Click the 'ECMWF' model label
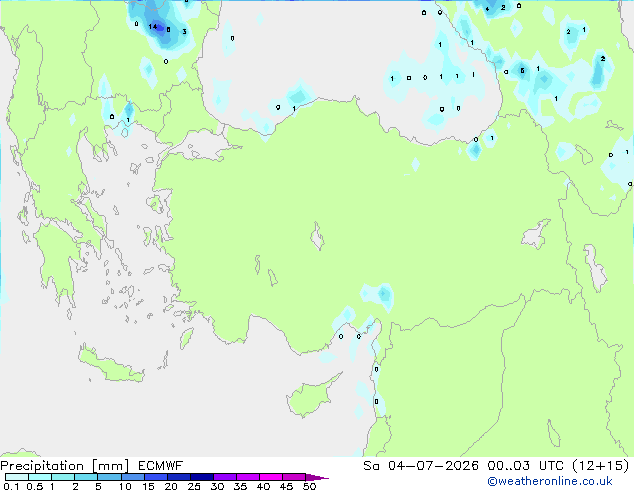This screenshot has width=634, height=490. [161, 466]
